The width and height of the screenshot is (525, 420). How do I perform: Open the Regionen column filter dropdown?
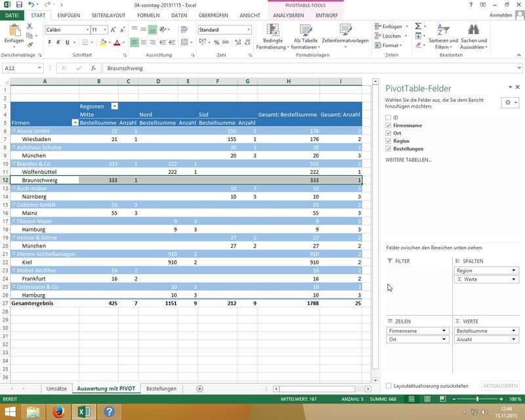(115, 106)
